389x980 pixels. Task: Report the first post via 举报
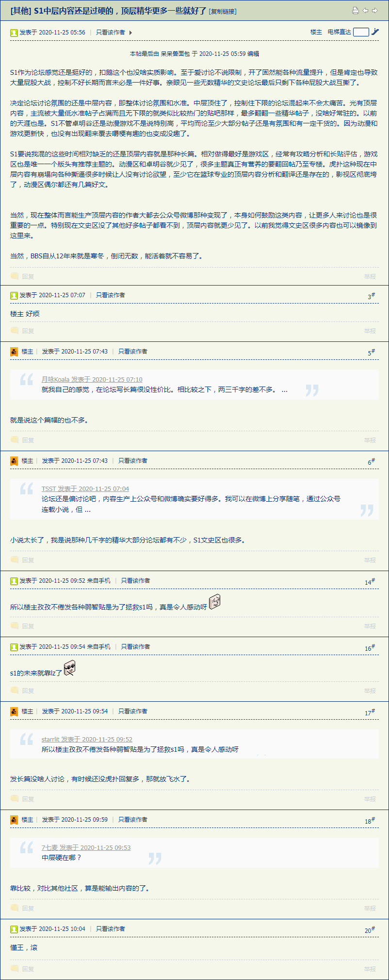(370, 276)
